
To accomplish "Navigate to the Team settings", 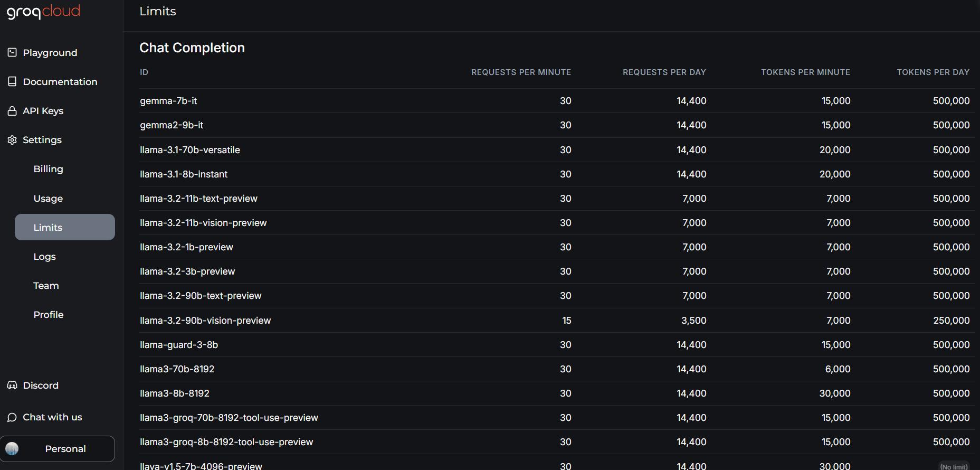I will click(x=46, y=286).
